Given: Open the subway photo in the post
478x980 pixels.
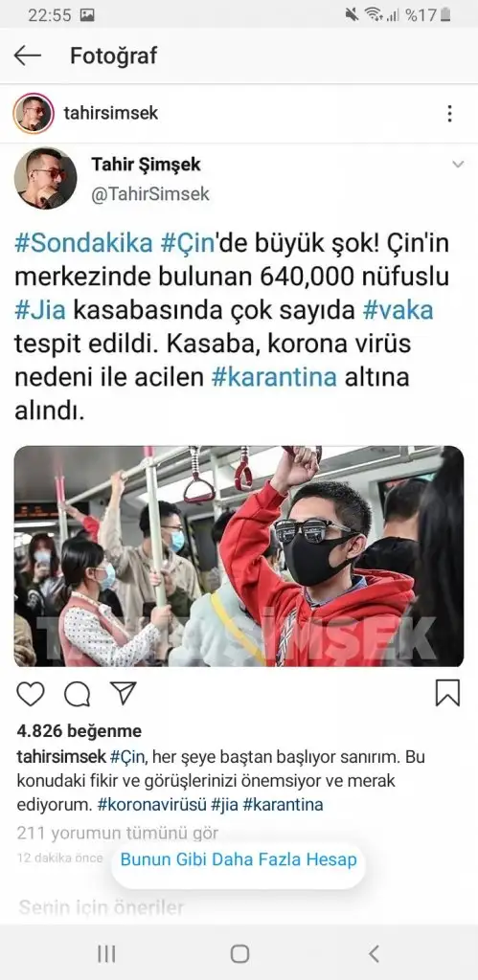Looking at the screenshot, I should point(239,556).
